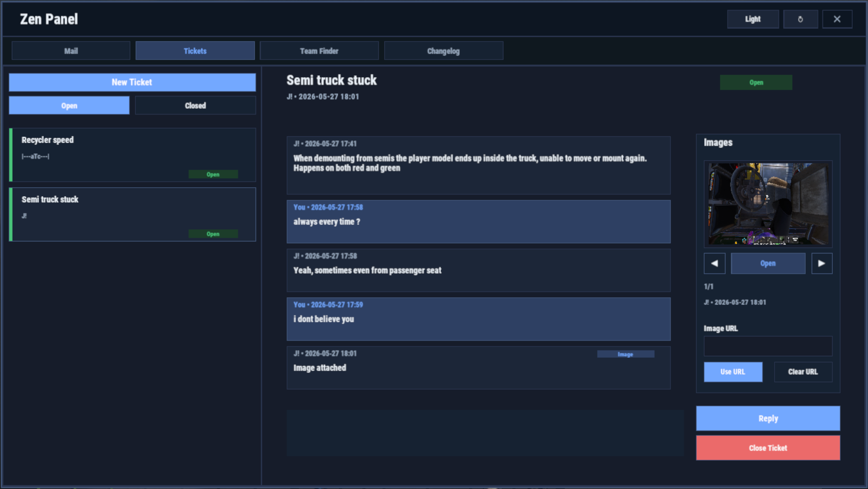Select the 'i dont believe you' message
This screenshot has width=868, height=489.
(x=478, y=319)
